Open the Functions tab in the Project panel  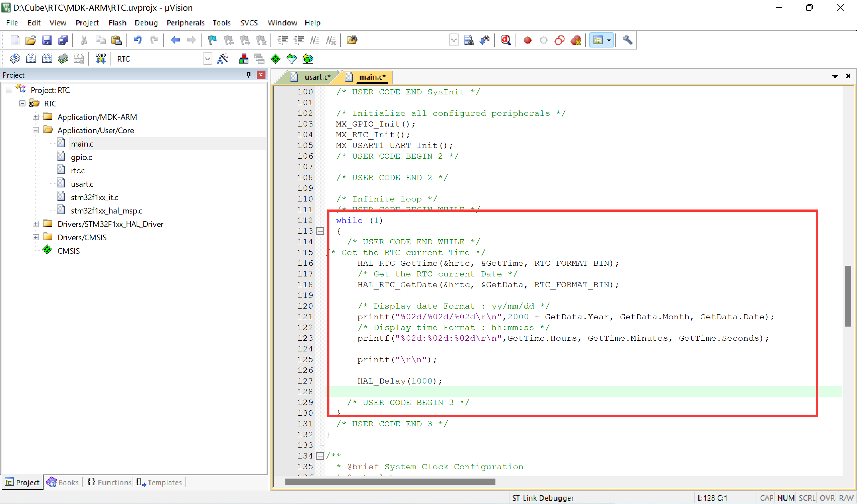coord(110,482)
